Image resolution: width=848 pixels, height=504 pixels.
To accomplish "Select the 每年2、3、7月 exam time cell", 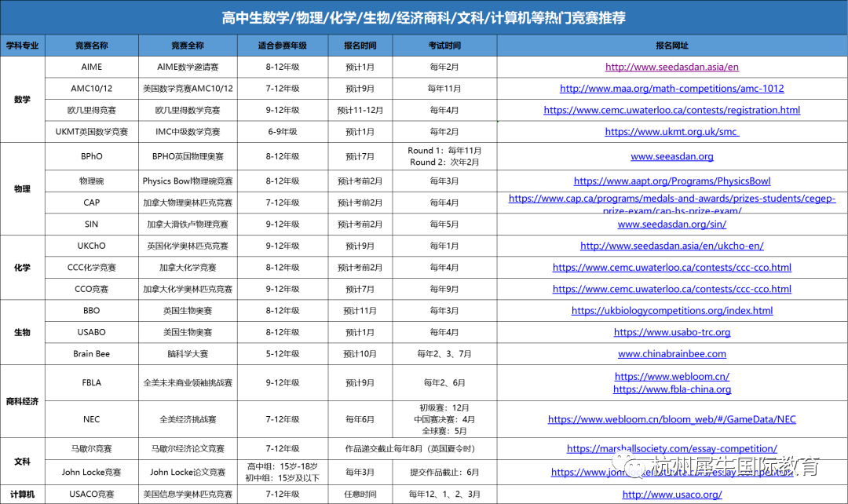I will pyautogui.click(x=444, y=354).
